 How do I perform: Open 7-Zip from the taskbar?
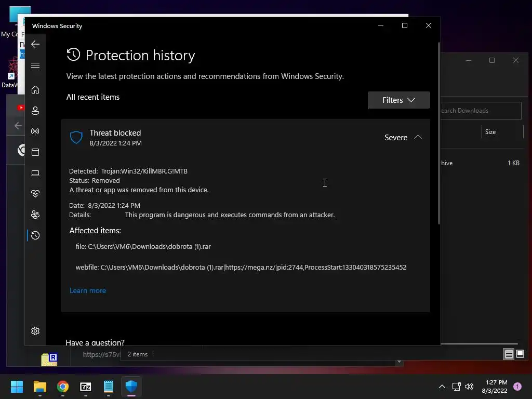point(86,387)
